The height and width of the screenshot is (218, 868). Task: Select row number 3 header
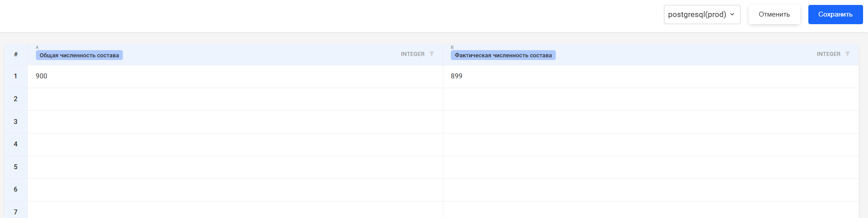(16, 122)
